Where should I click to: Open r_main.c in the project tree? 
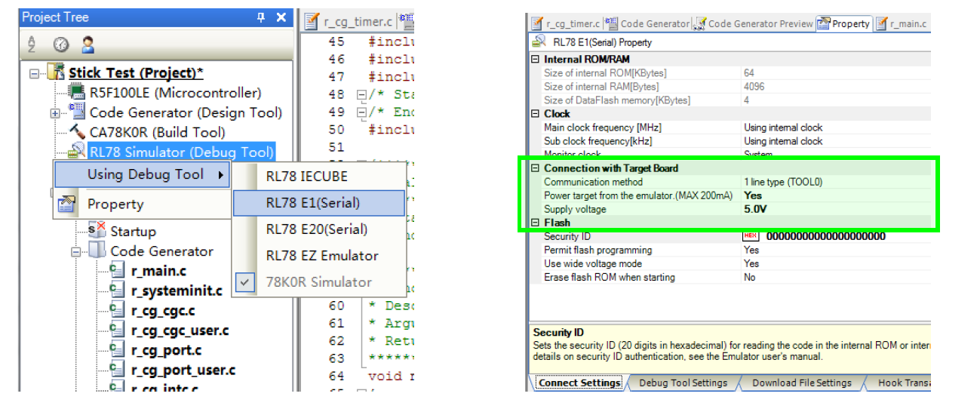coord(158,272)
